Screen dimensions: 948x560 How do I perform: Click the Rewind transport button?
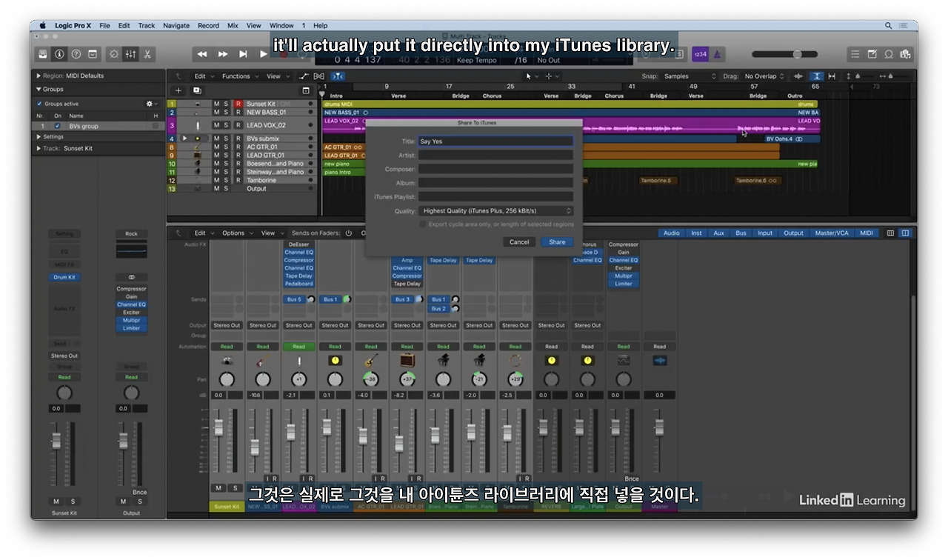tap(202, 54)
